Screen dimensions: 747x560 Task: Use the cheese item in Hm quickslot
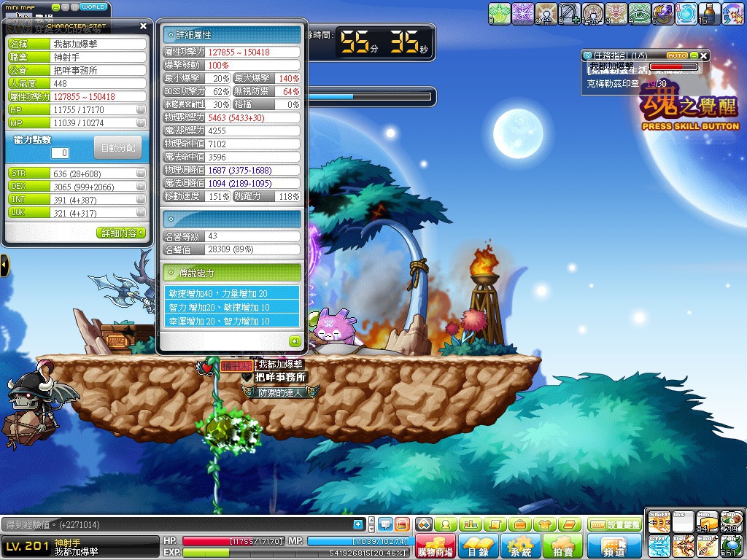[706, 522]
